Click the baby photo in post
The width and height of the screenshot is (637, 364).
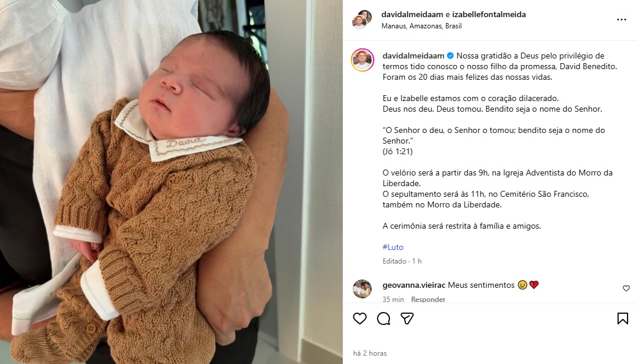point(171,182)
